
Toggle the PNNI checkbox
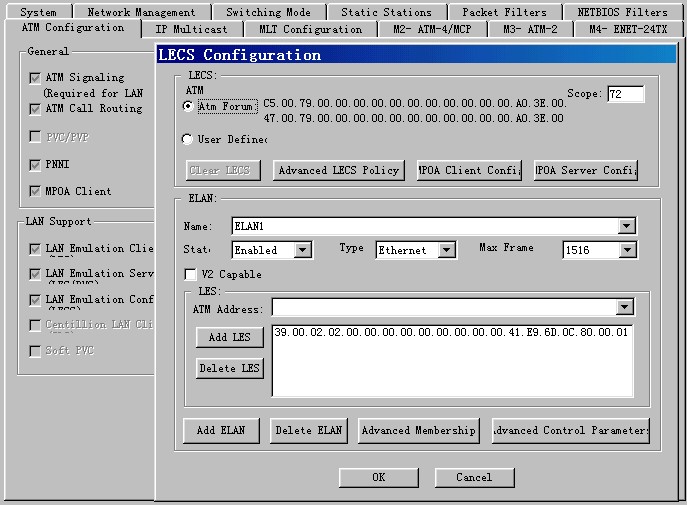35,164
